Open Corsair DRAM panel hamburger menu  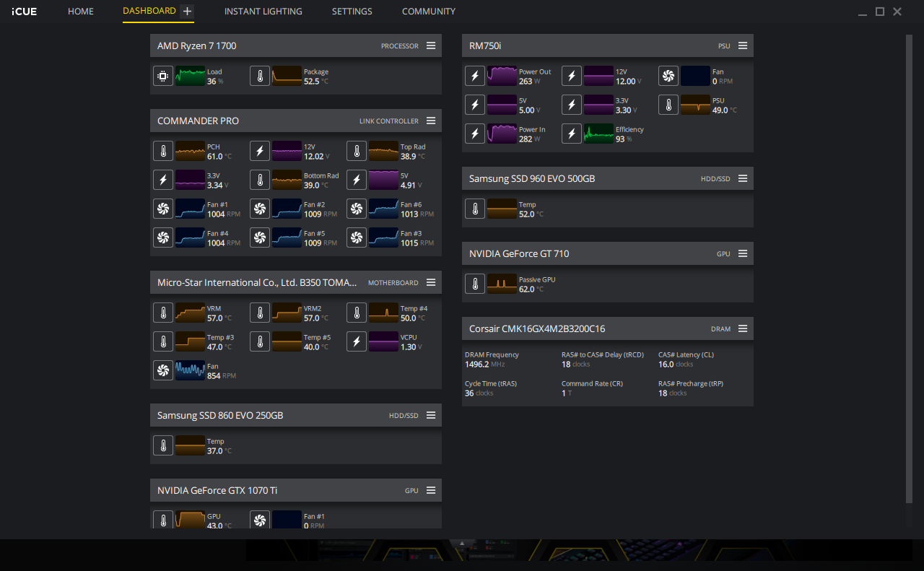tap(743, 328)
